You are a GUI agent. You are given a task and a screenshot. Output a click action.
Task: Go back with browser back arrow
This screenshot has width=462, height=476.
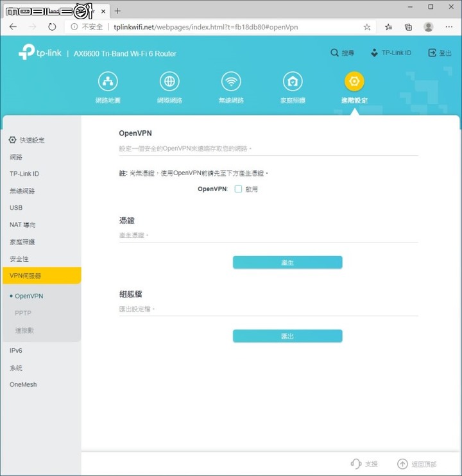click(x=13, y=27)
